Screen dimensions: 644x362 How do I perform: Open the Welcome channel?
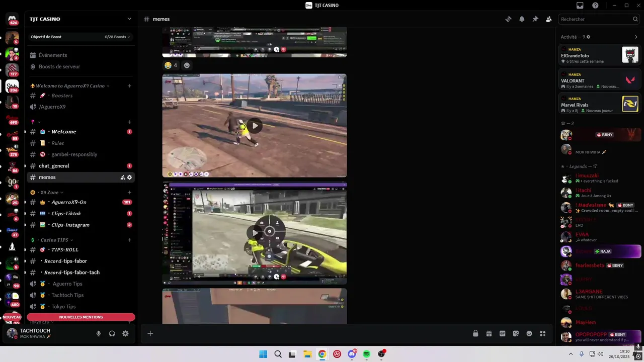(x=80, y=132)
